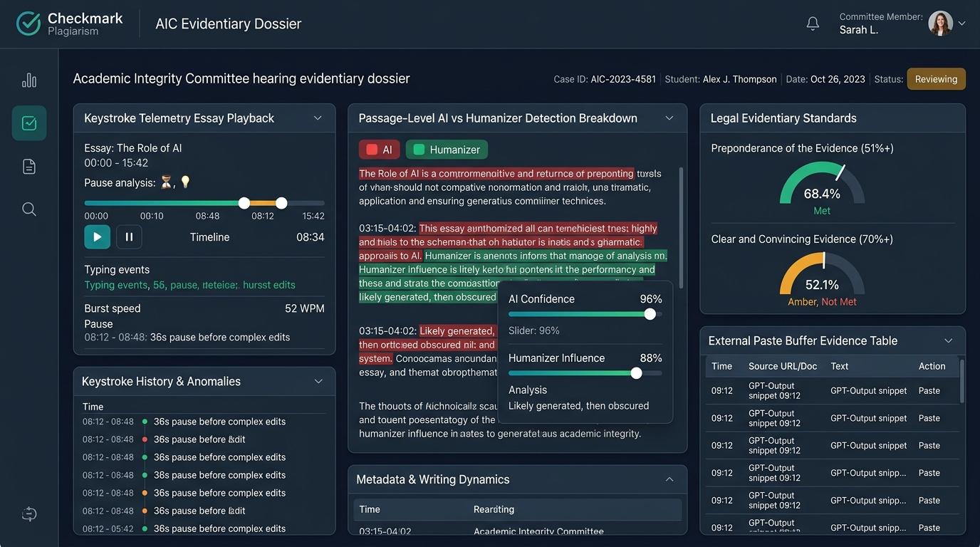
Task: Select the checked-box review sidebar icon
Action: (x=29, y=123)
